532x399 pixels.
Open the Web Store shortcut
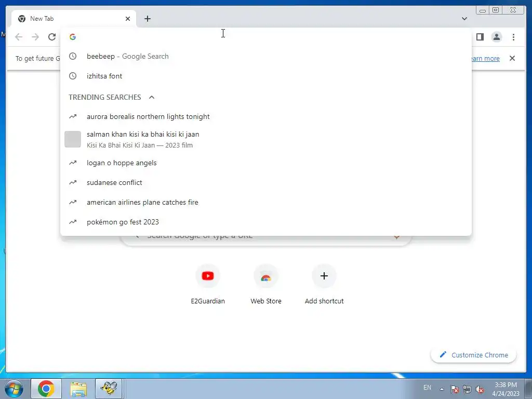click(x=266, y=284)
